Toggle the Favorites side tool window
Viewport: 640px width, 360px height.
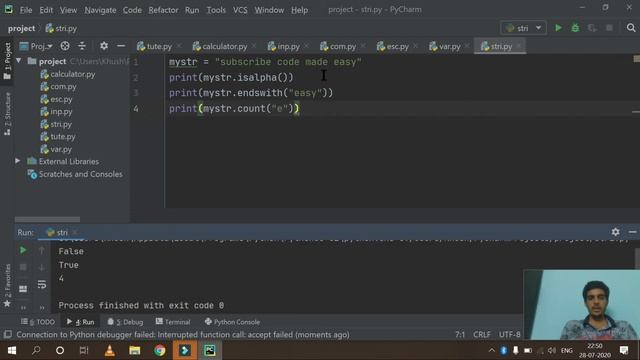pos(7,285)
